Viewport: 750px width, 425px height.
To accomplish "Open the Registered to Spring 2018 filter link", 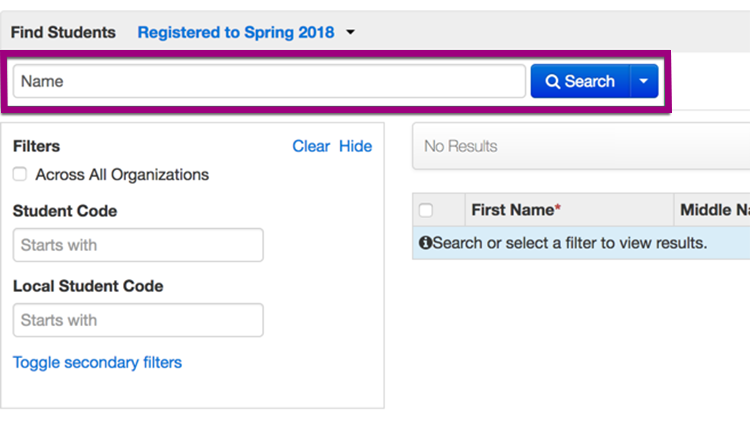I will point(236,33).
